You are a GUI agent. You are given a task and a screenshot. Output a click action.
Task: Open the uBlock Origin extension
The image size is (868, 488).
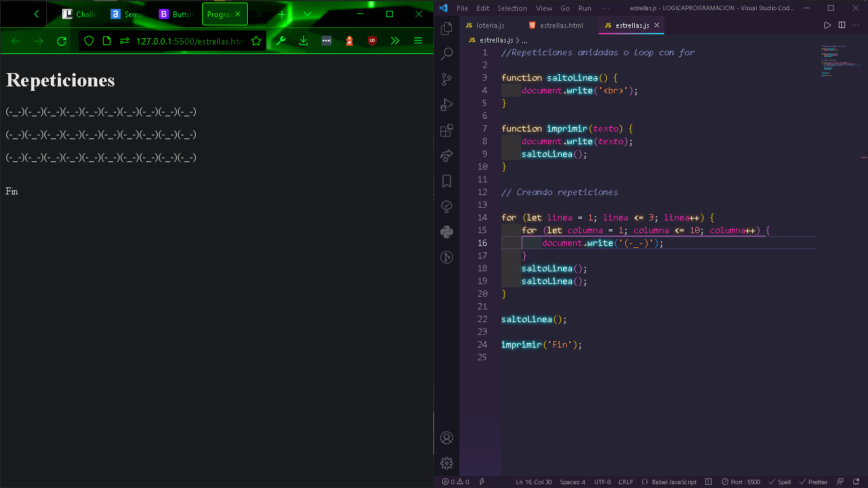pyautogui.click(x=372, y=41)
